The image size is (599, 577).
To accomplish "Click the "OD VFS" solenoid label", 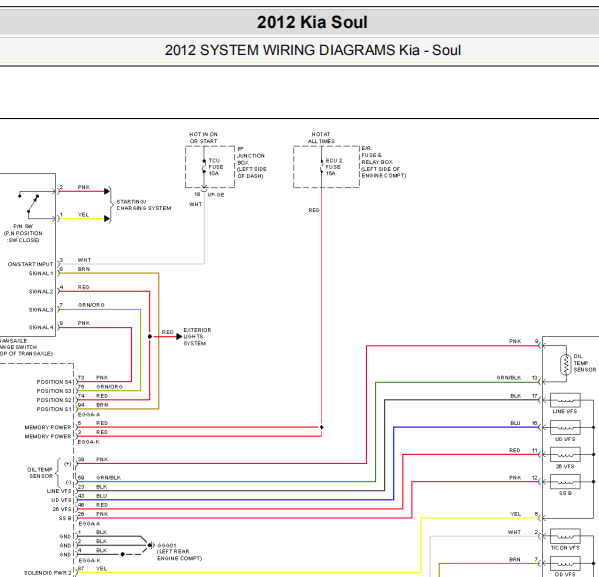I will tap(565, 574).
